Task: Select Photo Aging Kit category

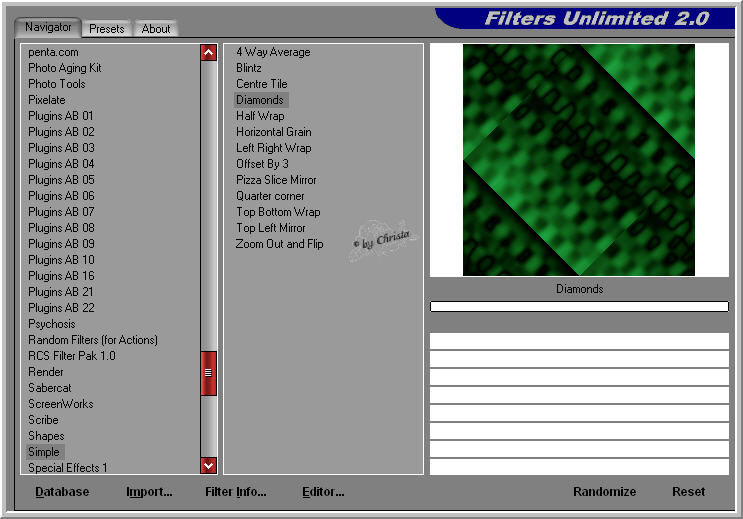Action: 65,68
